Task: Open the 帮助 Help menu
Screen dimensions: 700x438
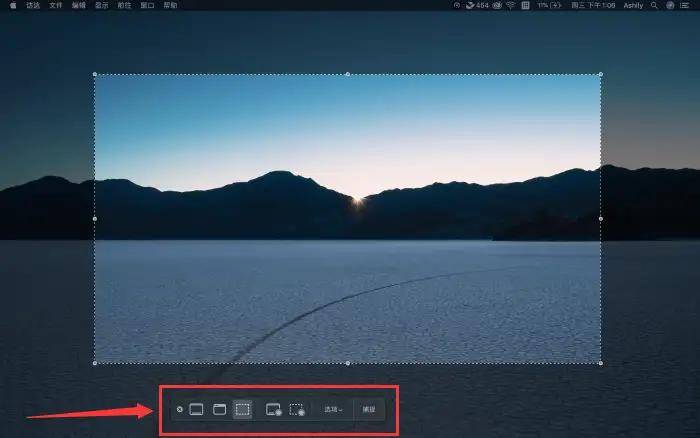Action: 171,5
